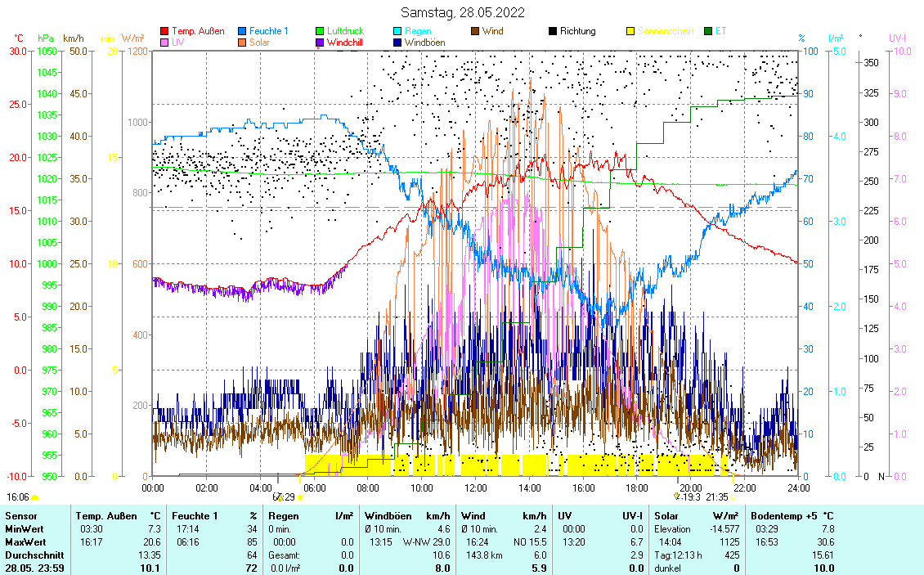Click the '1200' top value on the solar axis
924x575 pixels.
click(138, 52)
